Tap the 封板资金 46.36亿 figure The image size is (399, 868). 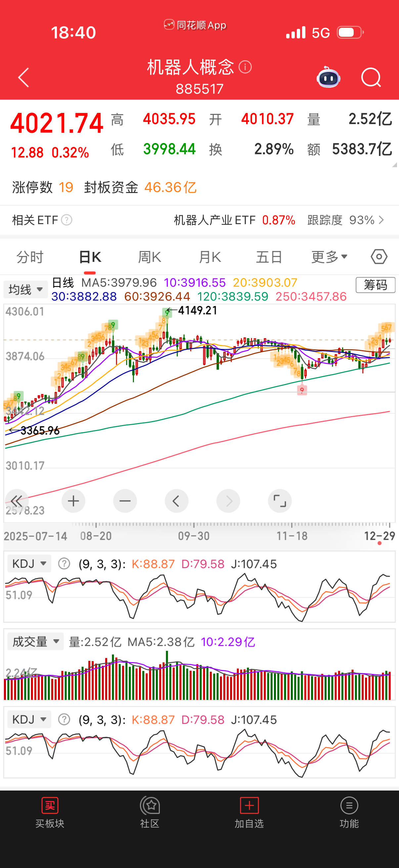pos(140,187)
